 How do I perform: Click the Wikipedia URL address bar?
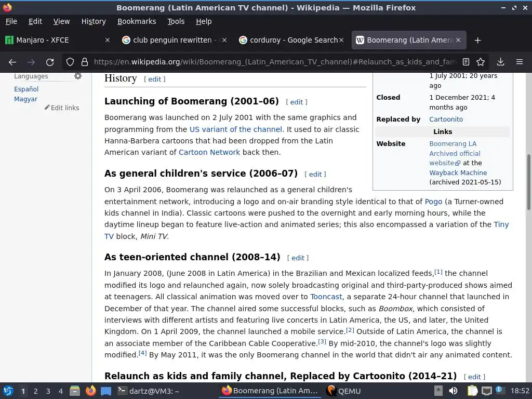coord(275,62)
